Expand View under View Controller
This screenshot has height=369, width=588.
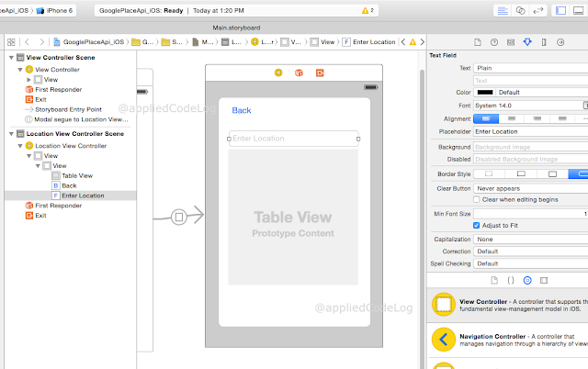point(28,80)
